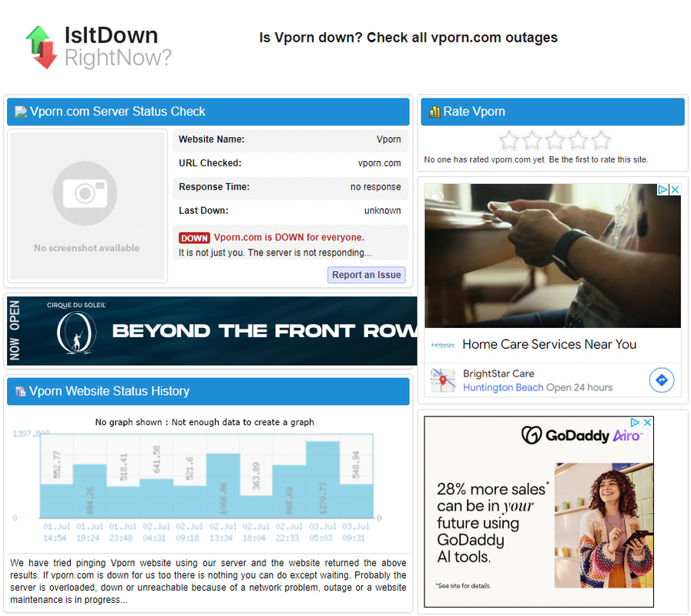Click the 'Website Name:' row label

point(212,139)
